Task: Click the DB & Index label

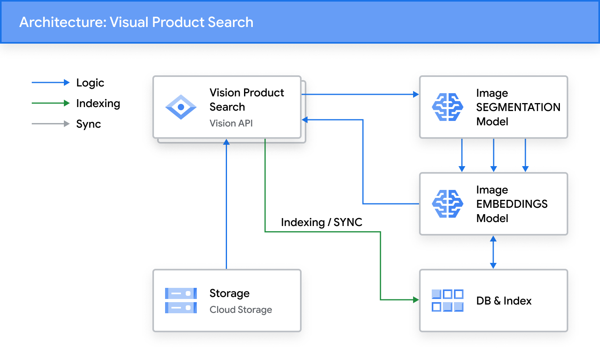Action: click(x=504, y=301)
